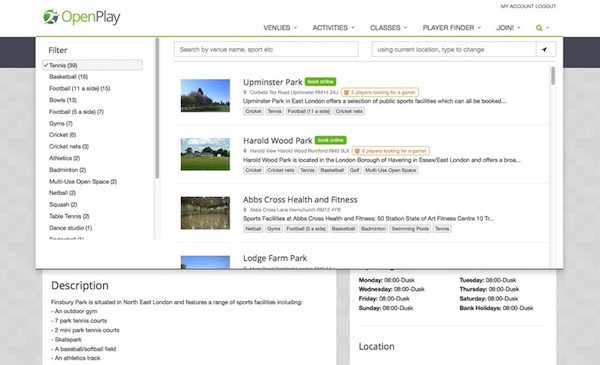Click Cricket tag on Harold Wood Park
Viewport: 600px width, 365px height.
point(253,170)
